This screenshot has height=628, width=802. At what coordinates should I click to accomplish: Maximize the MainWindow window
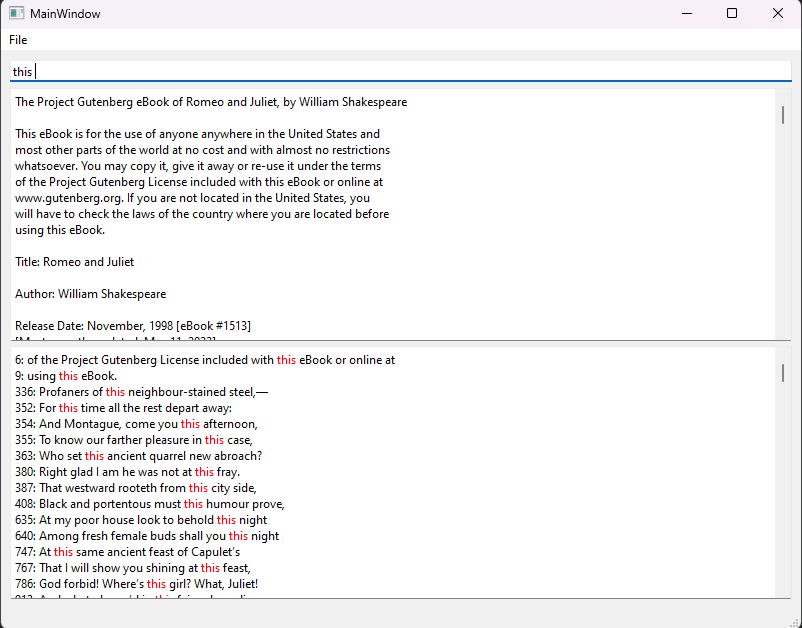[731, 13]
